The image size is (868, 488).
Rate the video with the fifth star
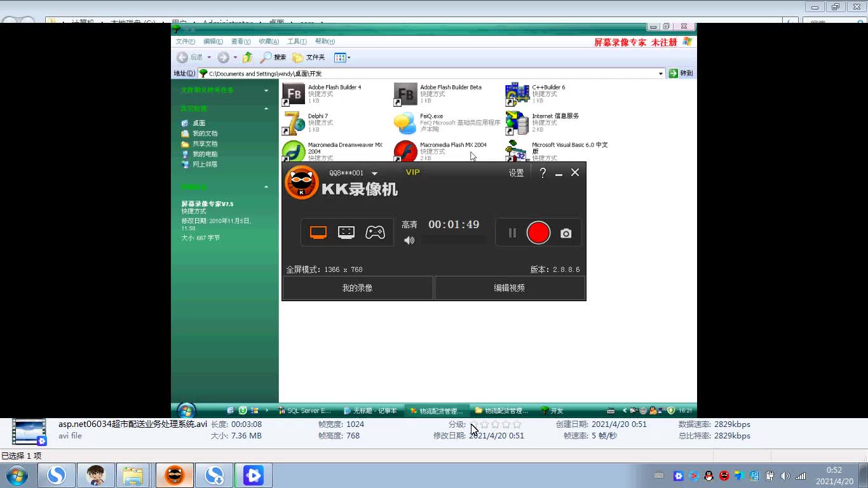point(517,424)
